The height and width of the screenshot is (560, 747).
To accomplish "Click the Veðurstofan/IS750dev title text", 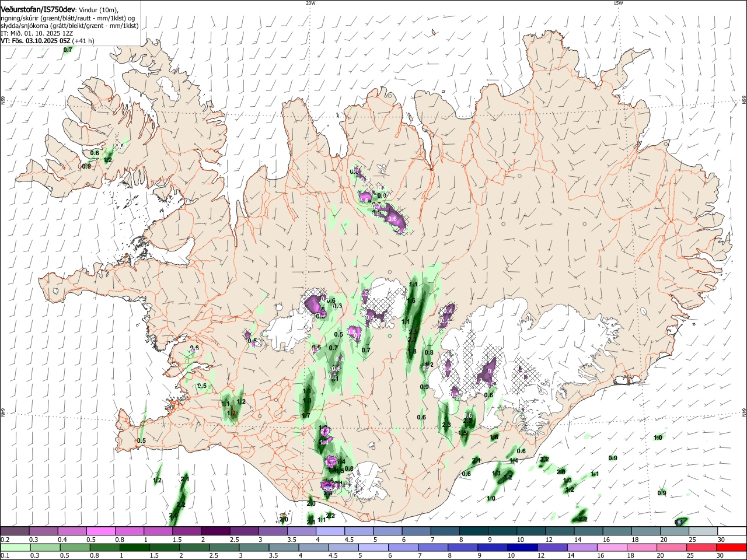I will click(x=38, y=10).
